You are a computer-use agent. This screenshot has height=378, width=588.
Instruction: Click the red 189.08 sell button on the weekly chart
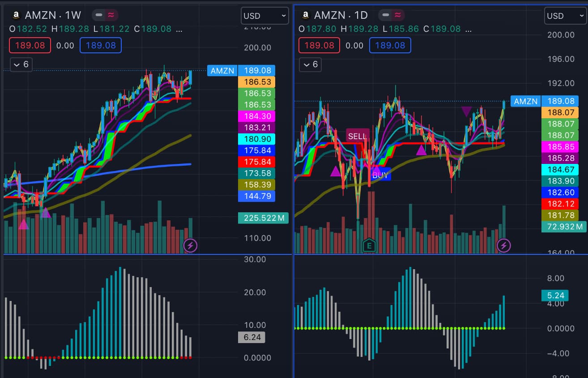pyautogui.click(x=30, y=45)
